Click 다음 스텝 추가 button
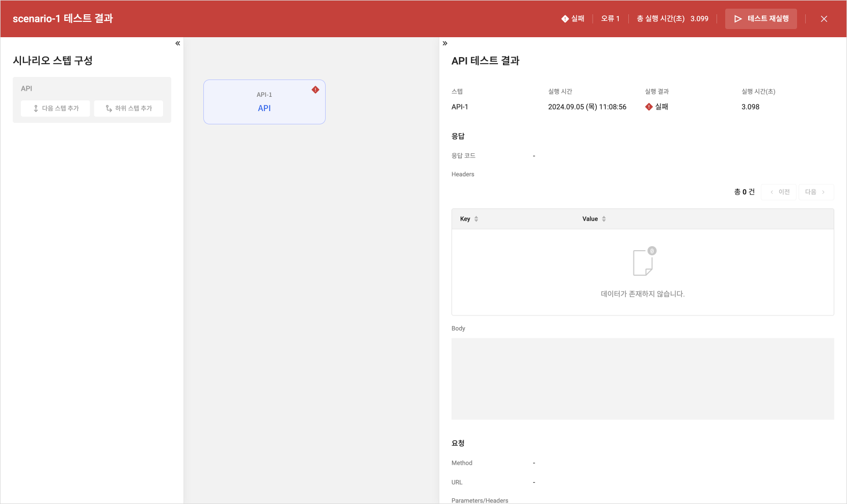The height and width of the screenshot is (504, 847). pos(56,109)
